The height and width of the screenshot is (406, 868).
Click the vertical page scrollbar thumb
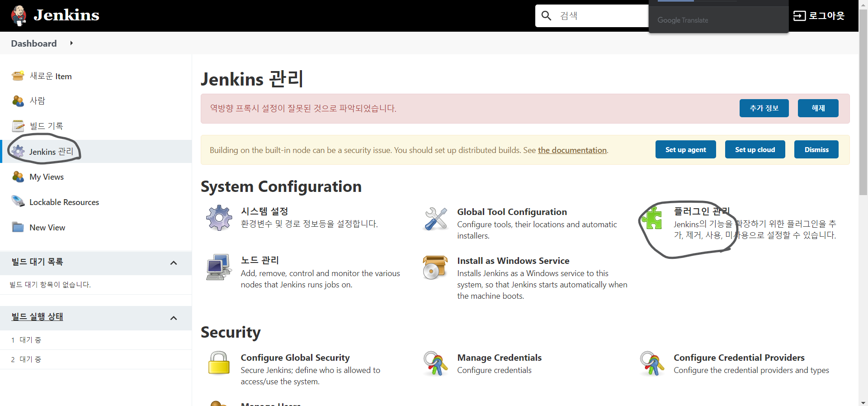point(863,102)
